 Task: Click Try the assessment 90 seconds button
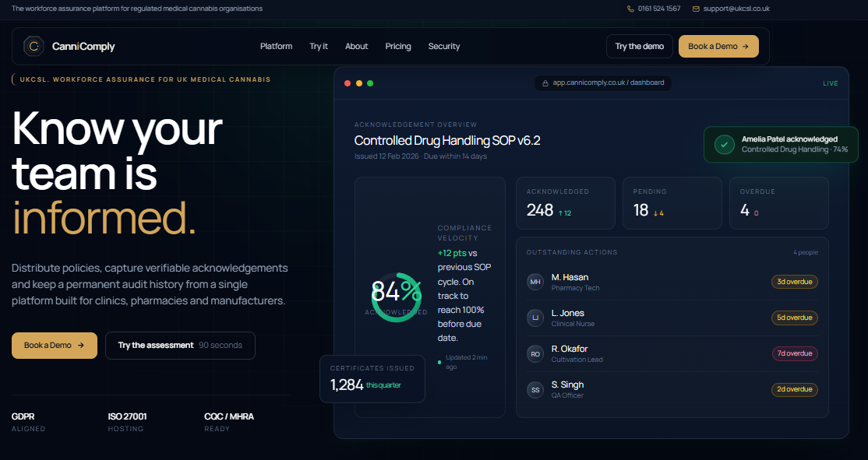(x=180, y=346)
